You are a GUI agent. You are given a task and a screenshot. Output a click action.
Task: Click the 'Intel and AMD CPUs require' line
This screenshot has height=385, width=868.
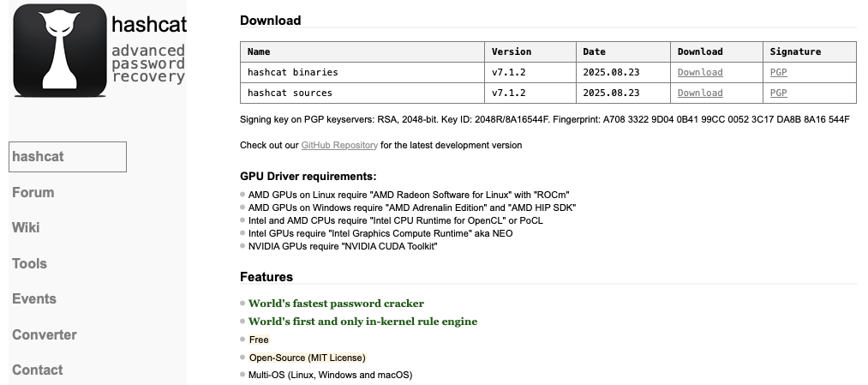396,220
